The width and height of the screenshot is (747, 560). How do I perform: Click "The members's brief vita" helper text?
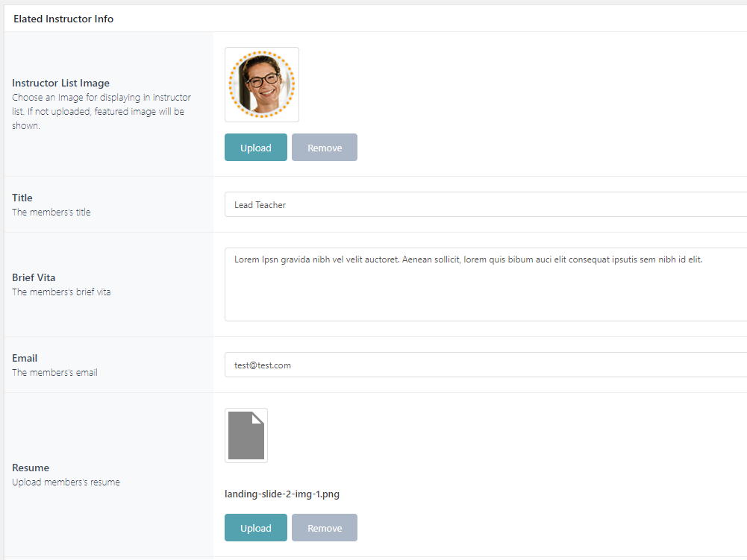[x=61, y=292]
